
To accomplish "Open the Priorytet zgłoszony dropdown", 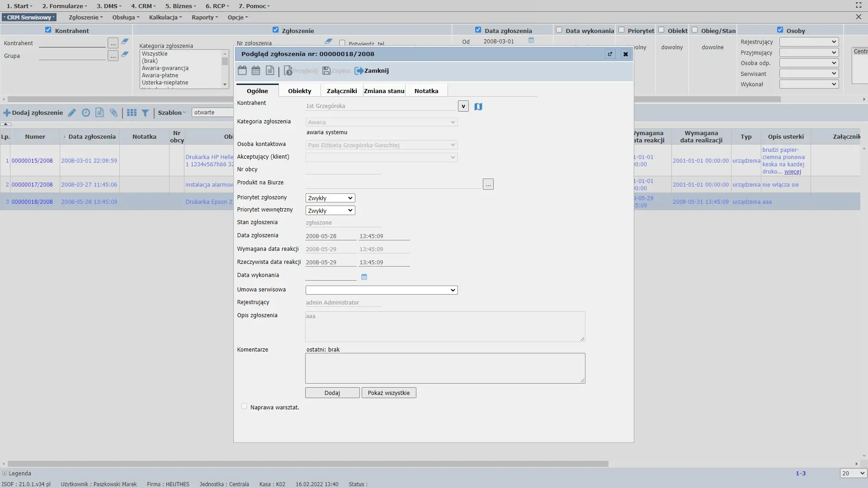I will point(330,198).
